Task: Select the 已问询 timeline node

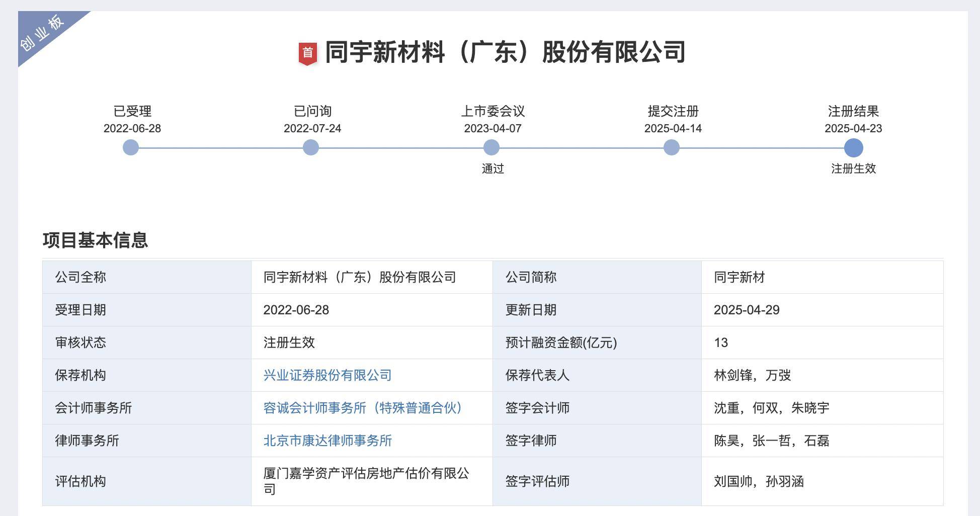Action: coord(311,147)
